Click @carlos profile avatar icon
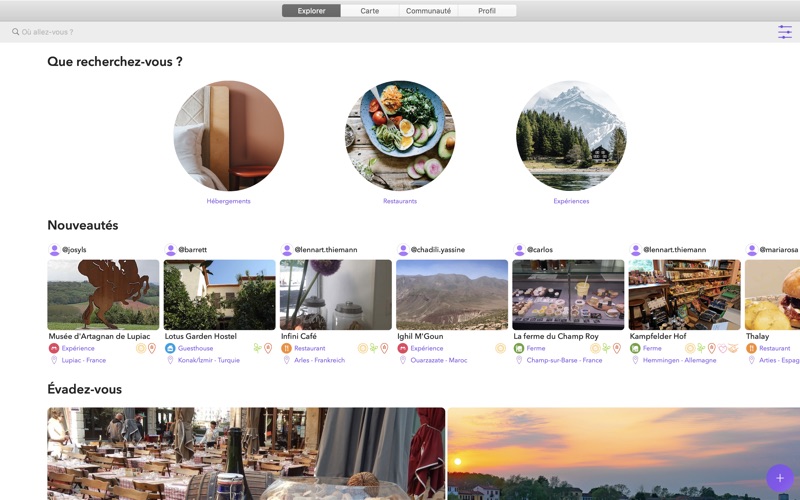This screenshot has height=500, width=800. tap(519, 250)
